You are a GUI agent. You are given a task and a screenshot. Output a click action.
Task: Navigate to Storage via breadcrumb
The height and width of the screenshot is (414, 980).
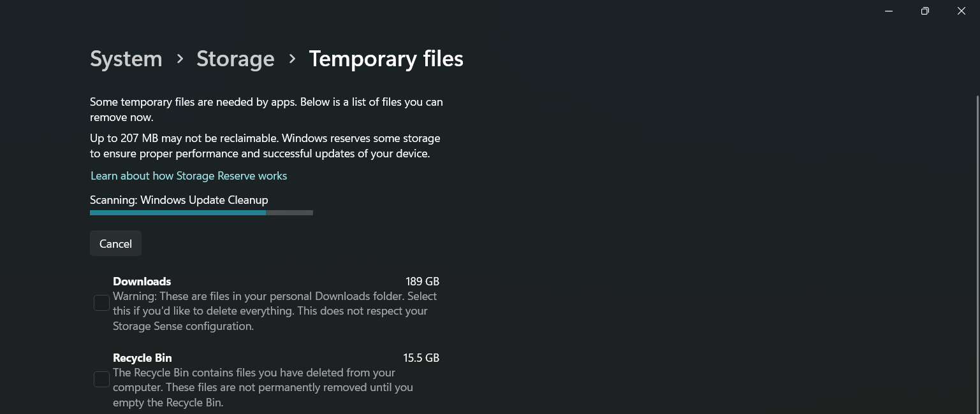point(235,59)
